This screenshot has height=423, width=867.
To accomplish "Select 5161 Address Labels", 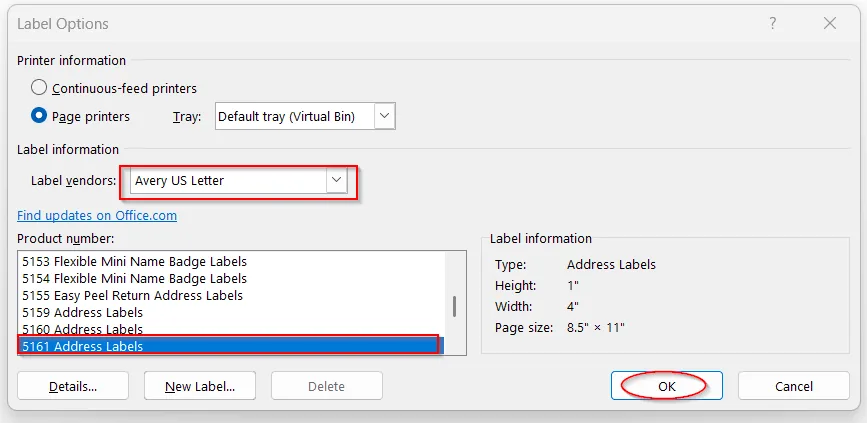I will click(x=232, y=346).
